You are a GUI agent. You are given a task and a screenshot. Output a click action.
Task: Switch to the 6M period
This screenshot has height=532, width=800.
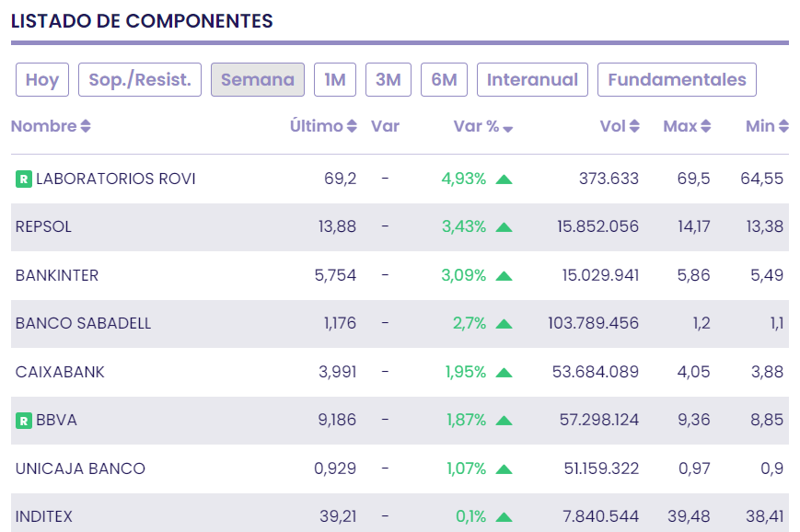445,80
